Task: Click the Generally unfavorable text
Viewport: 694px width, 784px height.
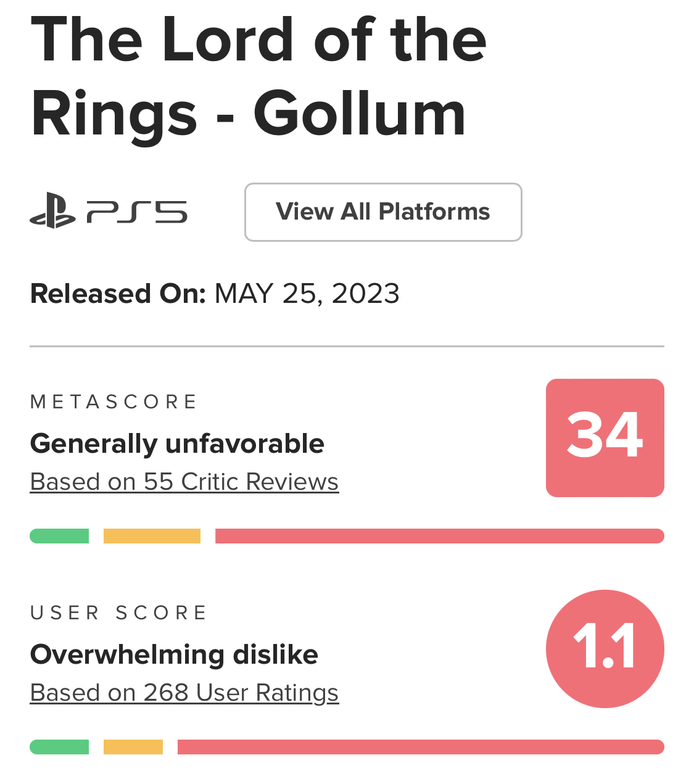Action: point(177,444)
